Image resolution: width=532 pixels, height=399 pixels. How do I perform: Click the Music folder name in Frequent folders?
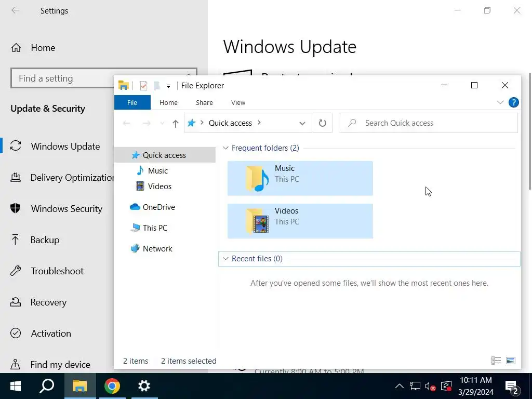pos(284,168)
